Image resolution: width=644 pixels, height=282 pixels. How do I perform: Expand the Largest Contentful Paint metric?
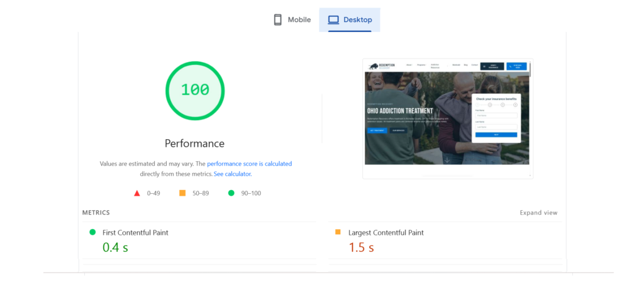click(386, 233)
